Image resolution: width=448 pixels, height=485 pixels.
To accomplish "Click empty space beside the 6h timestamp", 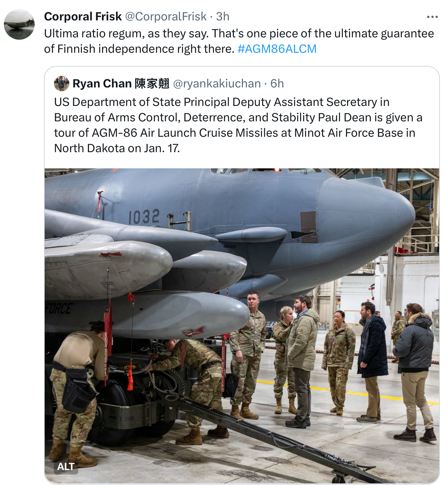I will point(358,84).
